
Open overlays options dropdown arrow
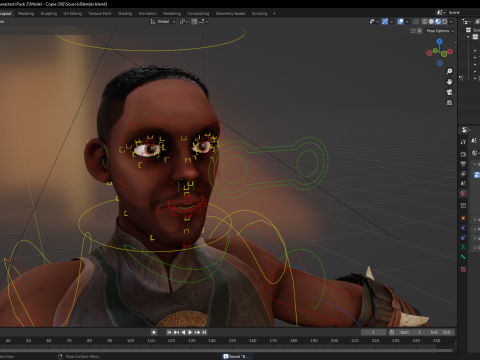(407, 21)
